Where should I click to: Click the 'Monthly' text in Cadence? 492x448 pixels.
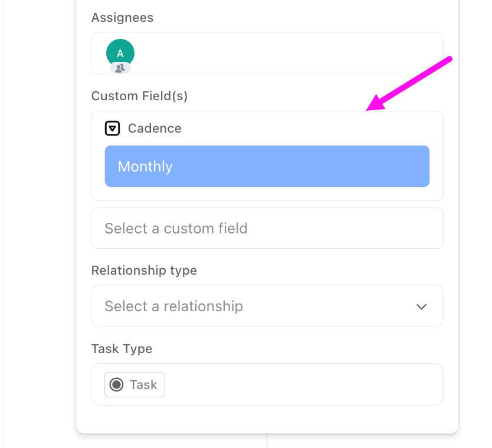tap(145, 166)
